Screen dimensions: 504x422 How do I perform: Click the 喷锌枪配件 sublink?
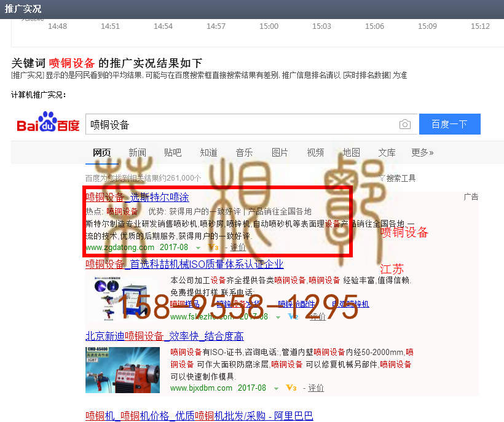[x=296, y=304]
